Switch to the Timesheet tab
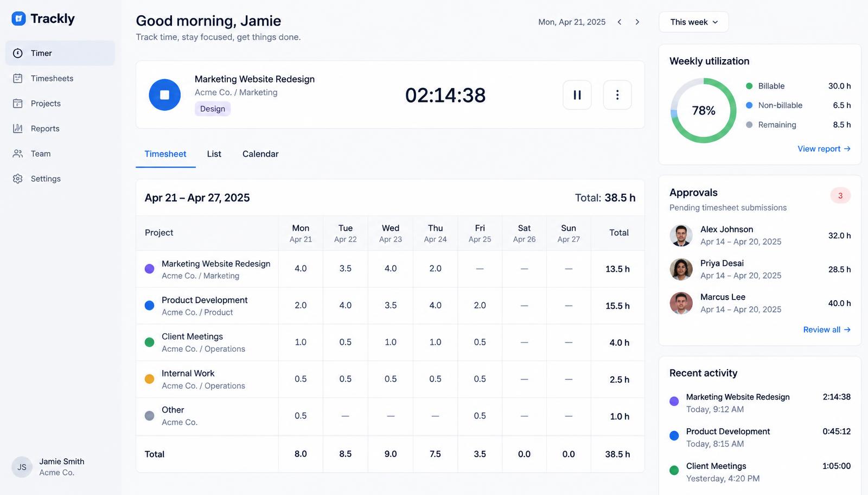Viewport: 868px width, 495px height. 165,154
